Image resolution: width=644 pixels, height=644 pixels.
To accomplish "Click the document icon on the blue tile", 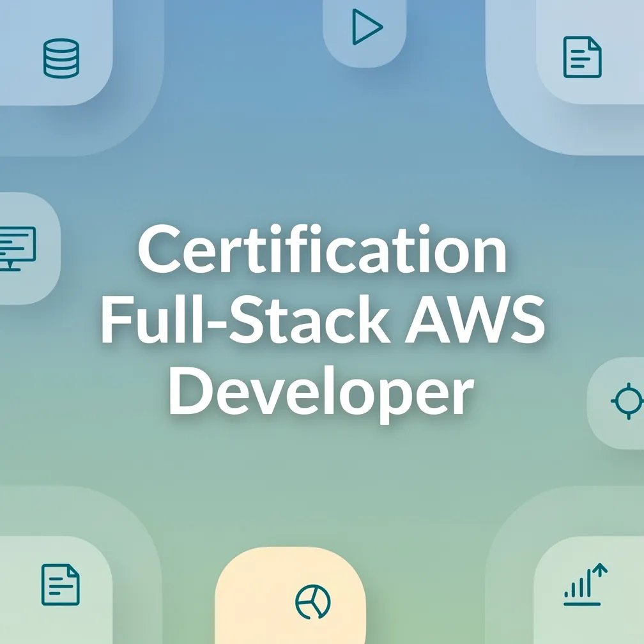I will tap(583, 57).
